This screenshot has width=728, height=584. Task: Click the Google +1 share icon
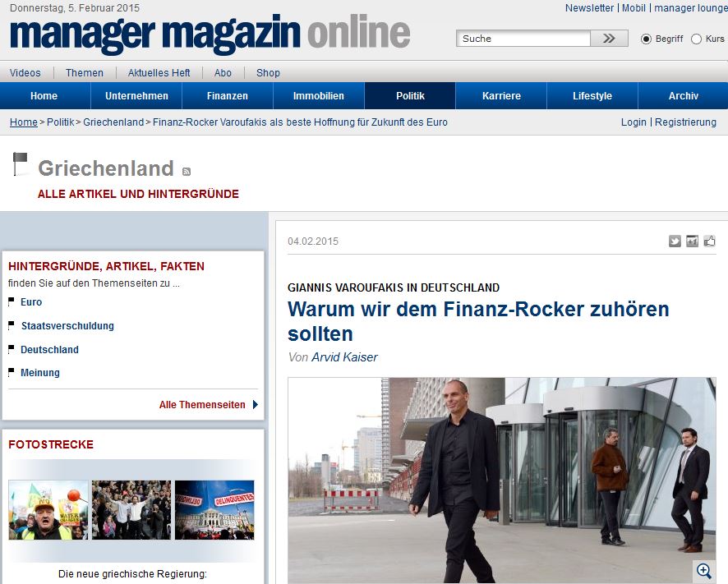[x=692, y=241]
